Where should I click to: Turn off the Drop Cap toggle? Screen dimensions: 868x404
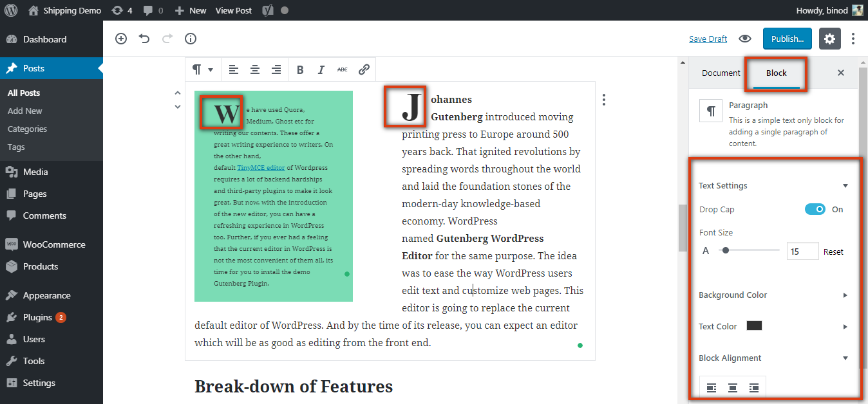pyautogui.click(x=815, y=209)
